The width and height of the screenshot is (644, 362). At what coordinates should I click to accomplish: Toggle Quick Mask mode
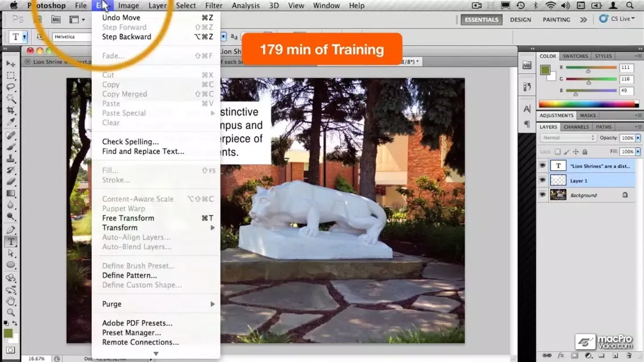[11, 350]
